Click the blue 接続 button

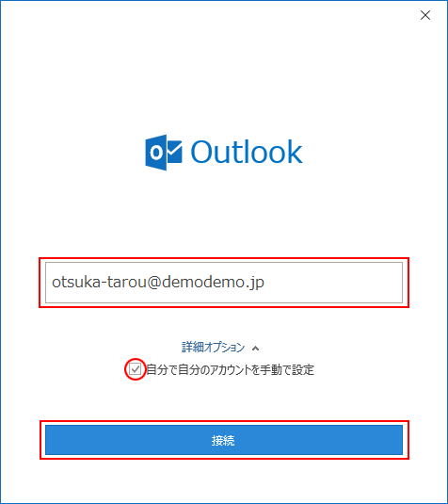coord(224,440)
